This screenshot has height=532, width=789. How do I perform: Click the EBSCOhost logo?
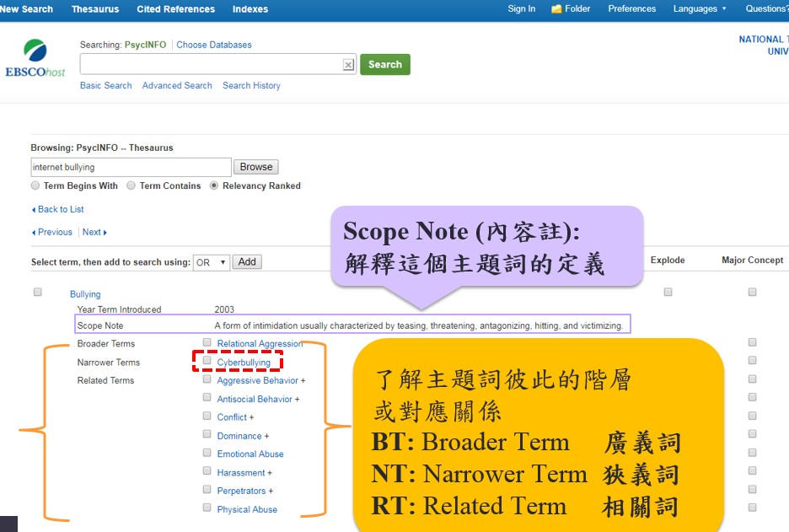[35, 58]
